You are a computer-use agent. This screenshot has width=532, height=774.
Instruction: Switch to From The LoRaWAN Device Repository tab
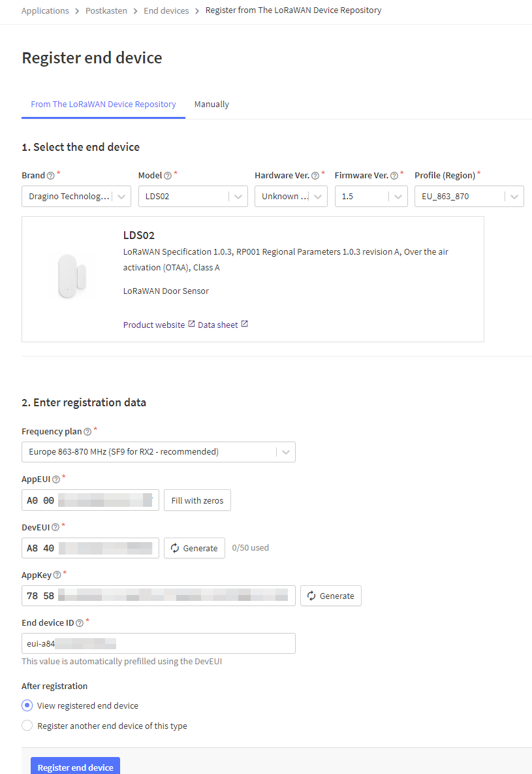coord(103,105)
